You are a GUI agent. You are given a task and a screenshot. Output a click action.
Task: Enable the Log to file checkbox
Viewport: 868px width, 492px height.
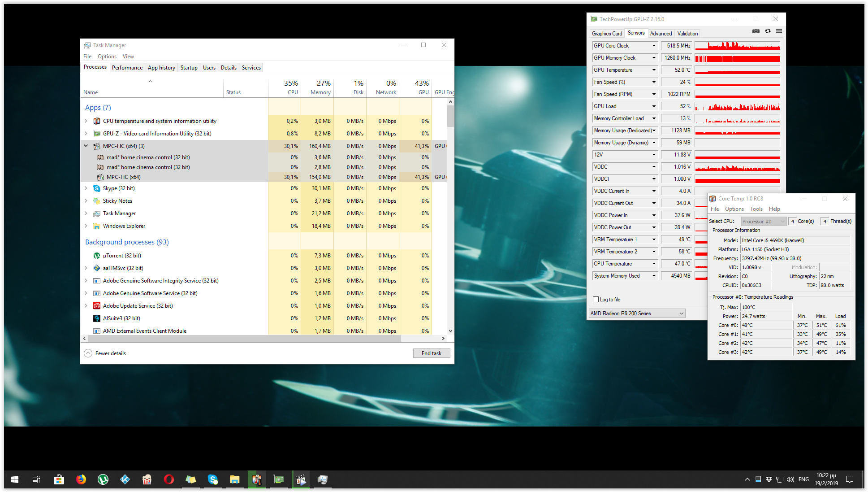pyautogui.click(x=596, y=300)
